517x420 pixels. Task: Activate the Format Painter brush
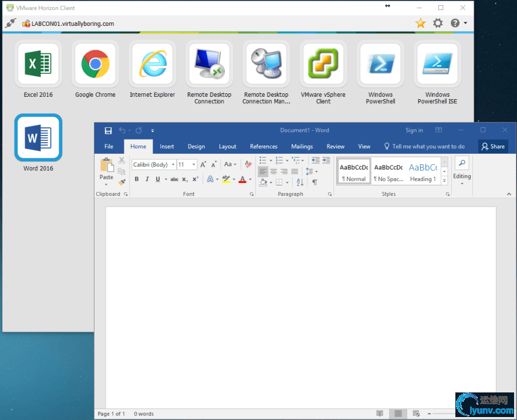click(x=121, y=182)
